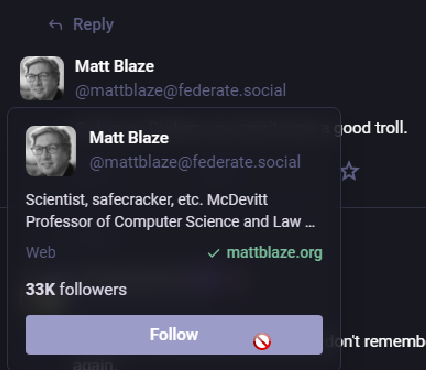This screenshot has height=370, width=426.
Task: Click the Web field label
Action: pos(41,253)
